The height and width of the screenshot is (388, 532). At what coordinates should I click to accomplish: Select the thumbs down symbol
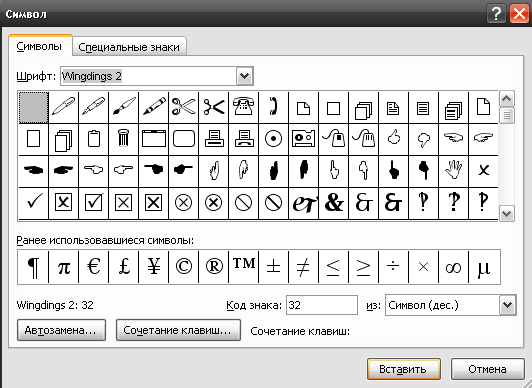(x=423, y=139)
